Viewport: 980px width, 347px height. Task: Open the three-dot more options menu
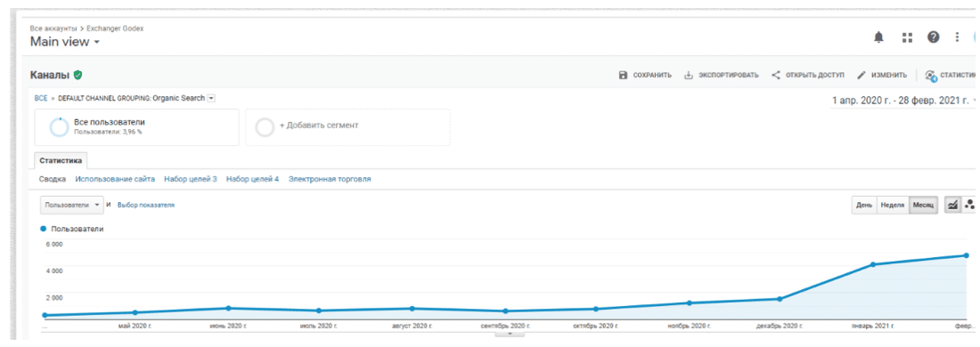coord(957,37)
